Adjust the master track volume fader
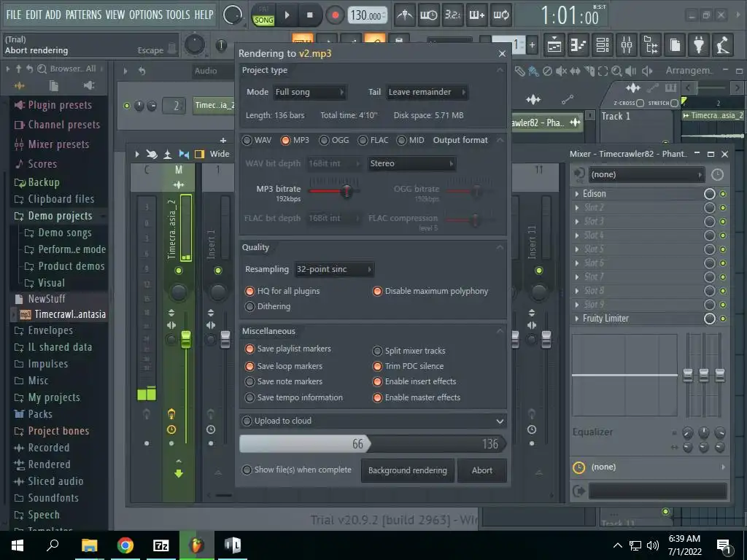The image size is (747, 560). 186,339
